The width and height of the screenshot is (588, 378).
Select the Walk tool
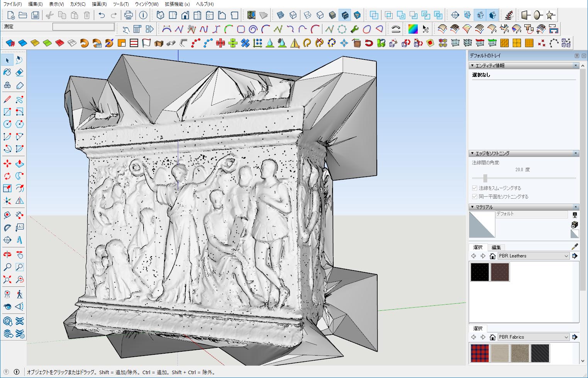pyautogui.click(x=19, y=294)
